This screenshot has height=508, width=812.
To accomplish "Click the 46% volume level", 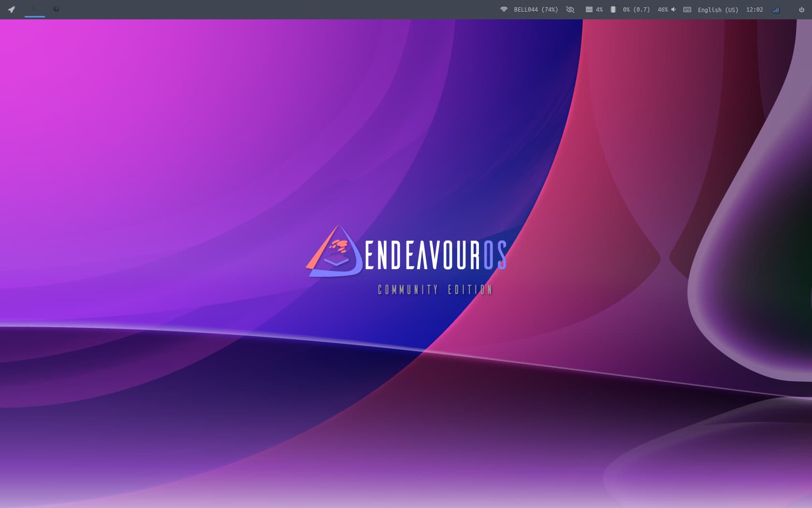I will (x=663, y=10).
